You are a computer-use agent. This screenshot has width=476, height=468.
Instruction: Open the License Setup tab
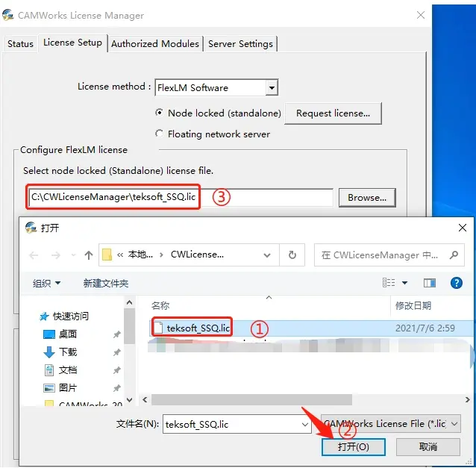(72, 43)
